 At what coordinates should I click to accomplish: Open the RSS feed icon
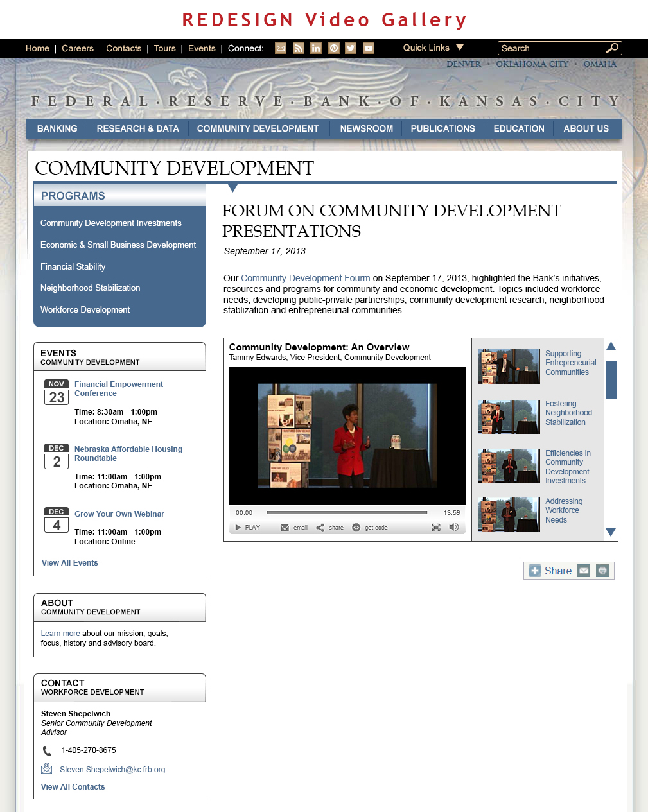[x=299, y=48]
